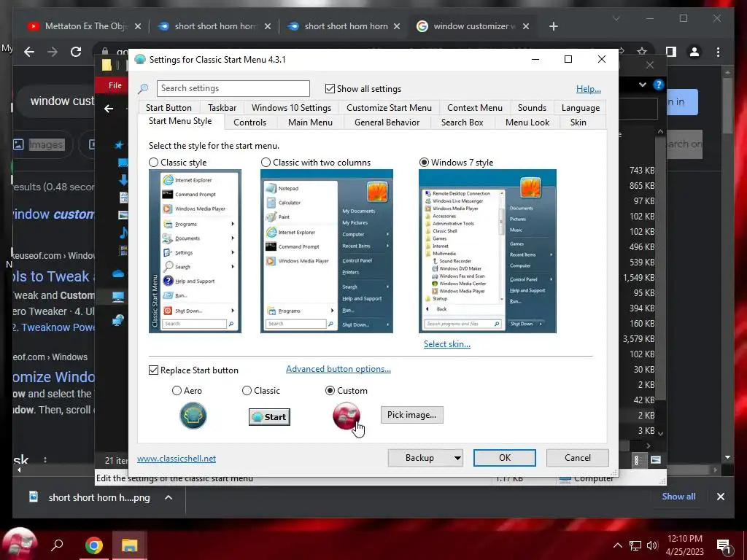747x560 pixels.
Task: Confirm settings with the OK button
Action: click(505, 458)
